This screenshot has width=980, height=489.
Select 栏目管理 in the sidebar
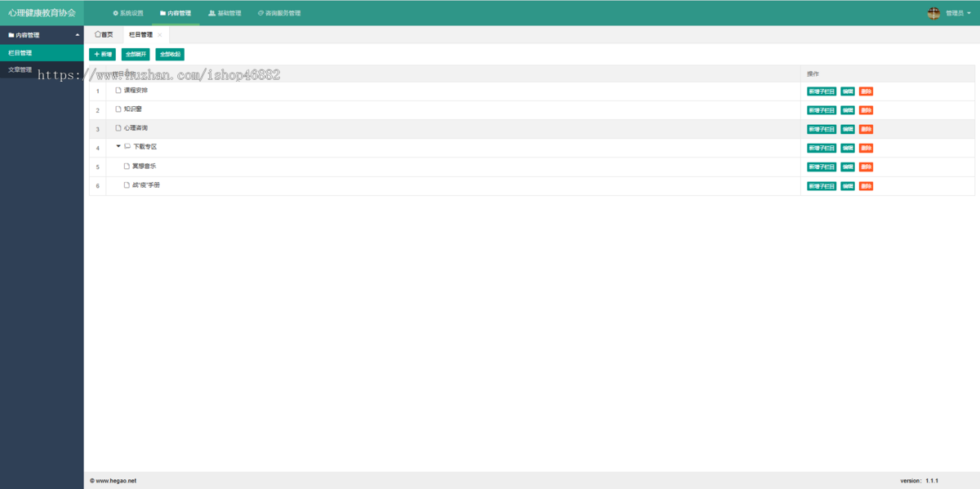pos(42,52)
